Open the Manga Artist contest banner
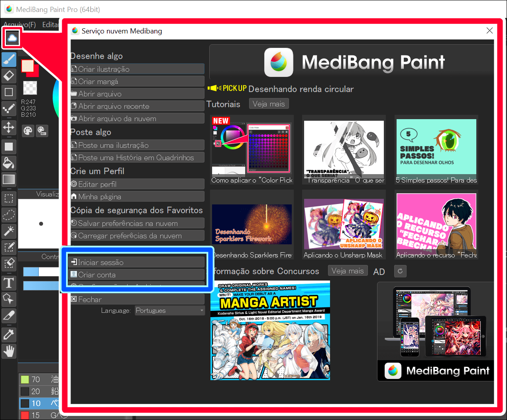Image resolution: width=507 pixels, height=420 pixels. (270, 330)
